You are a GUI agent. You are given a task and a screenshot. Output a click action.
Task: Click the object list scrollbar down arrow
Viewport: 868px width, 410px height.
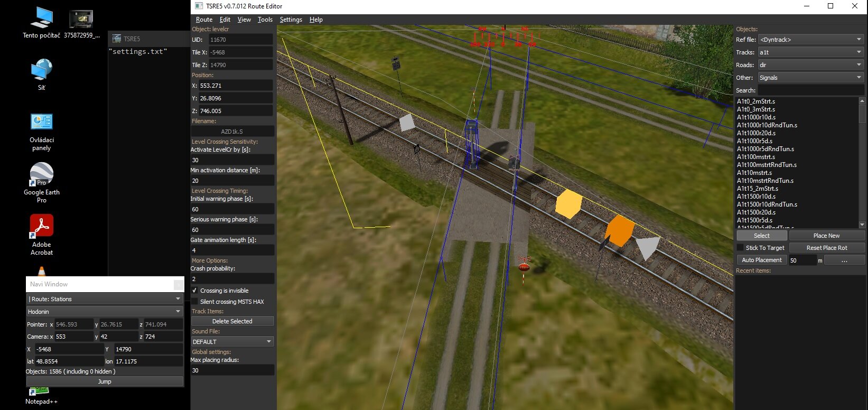(x=862, y=225)
